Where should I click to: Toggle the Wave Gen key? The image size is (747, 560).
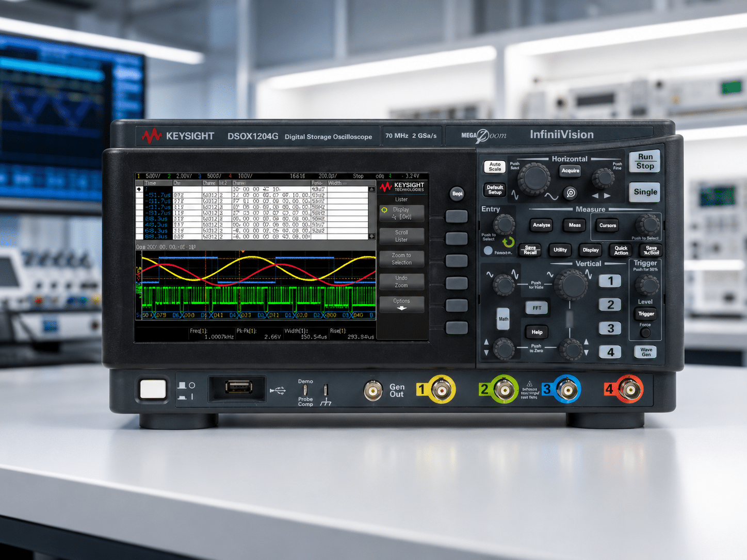646,352
